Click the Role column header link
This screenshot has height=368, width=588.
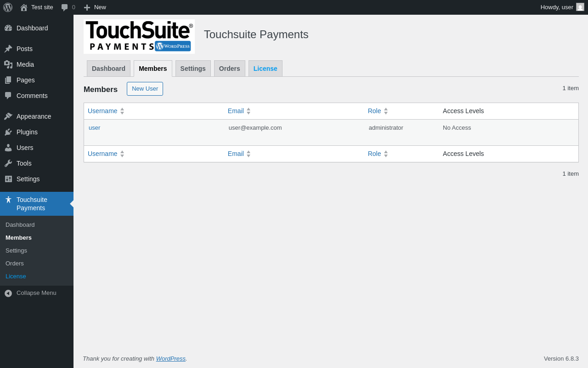pyautogui.click(x=374, y=111)
